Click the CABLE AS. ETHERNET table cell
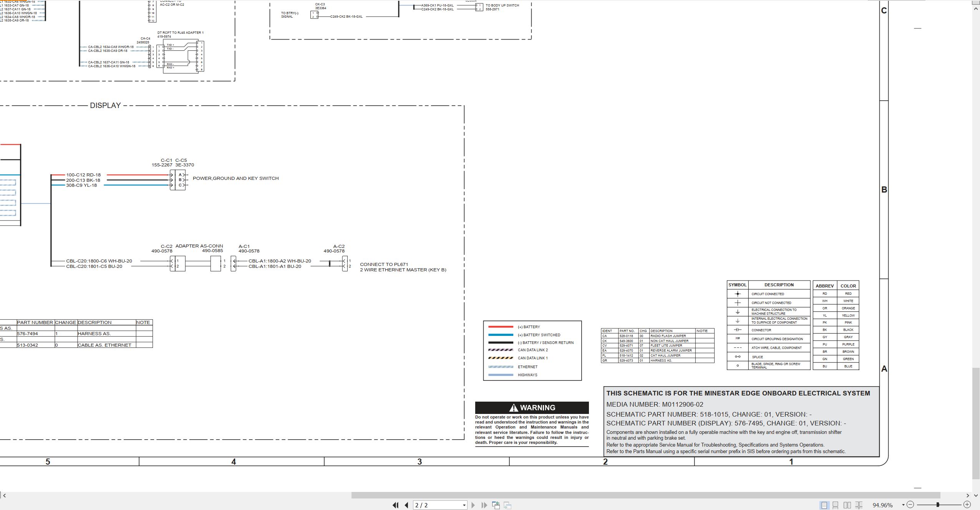980x510 pixels. click(x=106, y=345)
